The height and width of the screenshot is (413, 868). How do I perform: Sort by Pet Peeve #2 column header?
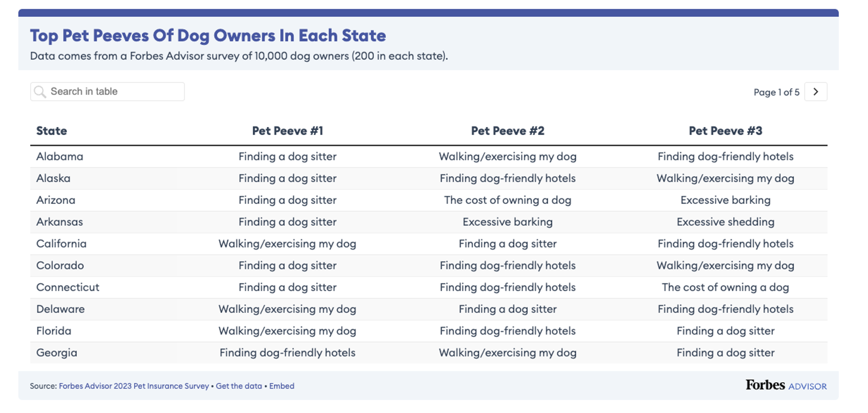click(507, 131)
